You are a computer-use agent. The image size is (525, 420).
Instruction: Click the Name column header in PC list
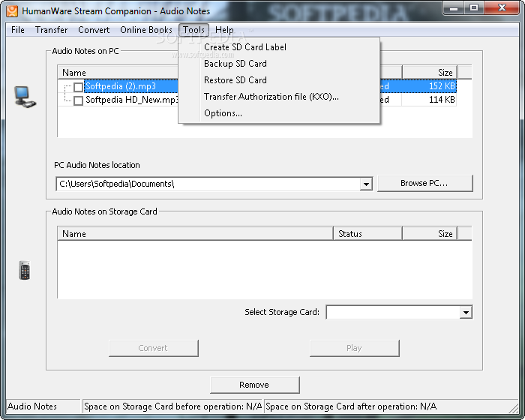coord(118,72)
